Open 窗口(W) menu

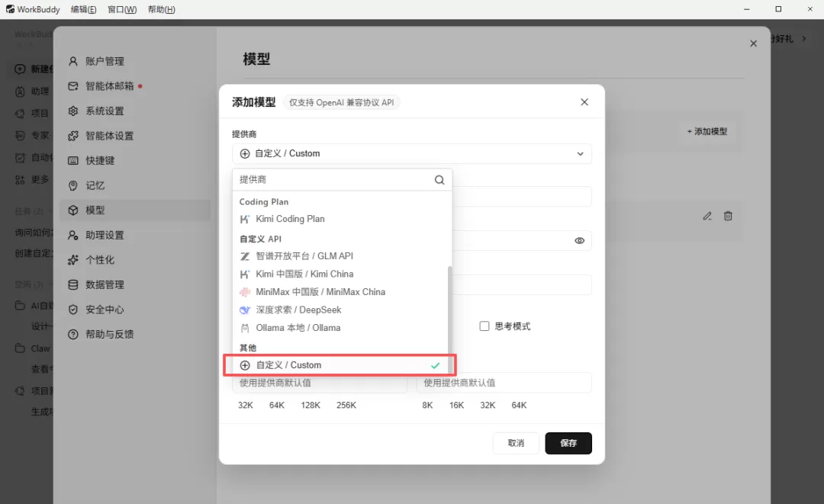coord(122,9)
